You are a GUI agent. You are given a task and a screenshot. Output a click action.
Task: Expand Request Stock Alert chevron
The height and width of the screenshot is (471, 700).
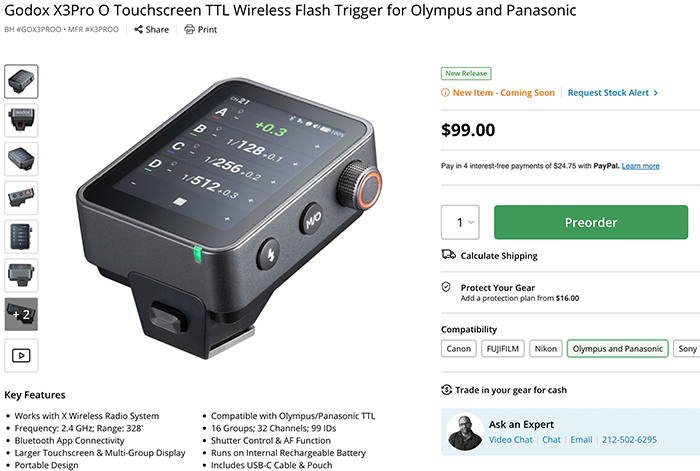pos(655,93)
